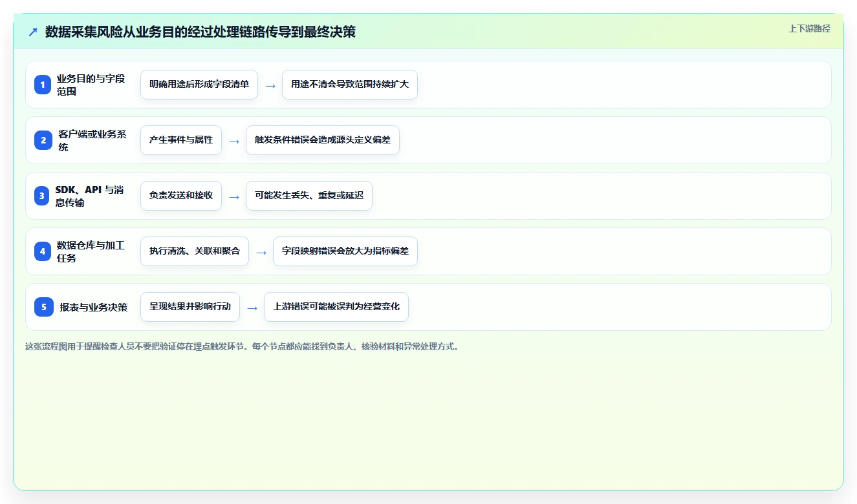
Task: Select the 客户端或业务系统 step label
Action: 92,140
